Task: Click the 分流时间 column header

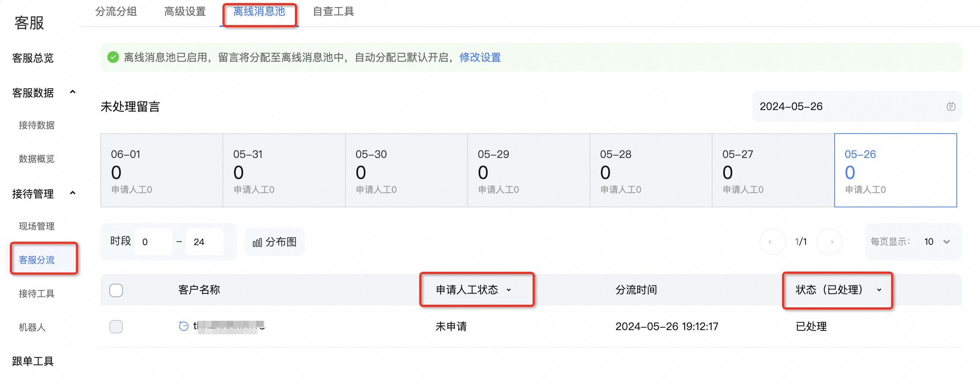Action: tap(636, 290)
